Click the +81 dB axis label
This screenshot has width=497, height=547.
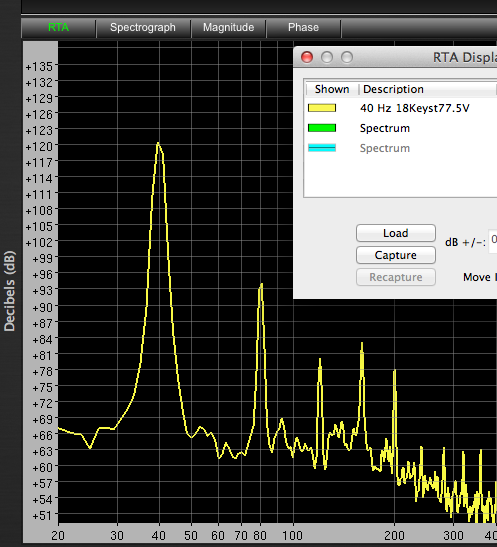pos(42,355)
